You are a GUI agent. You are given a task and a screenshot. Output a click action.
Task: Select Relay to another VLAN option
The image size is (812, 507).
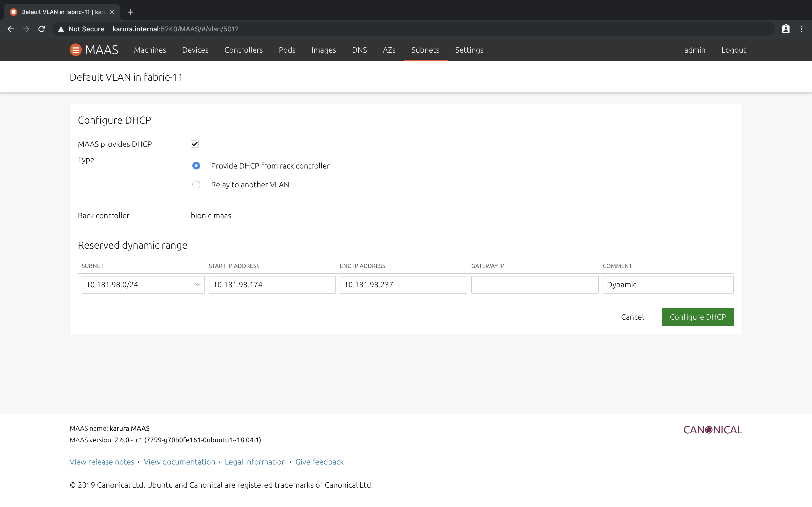click(196, 185)
